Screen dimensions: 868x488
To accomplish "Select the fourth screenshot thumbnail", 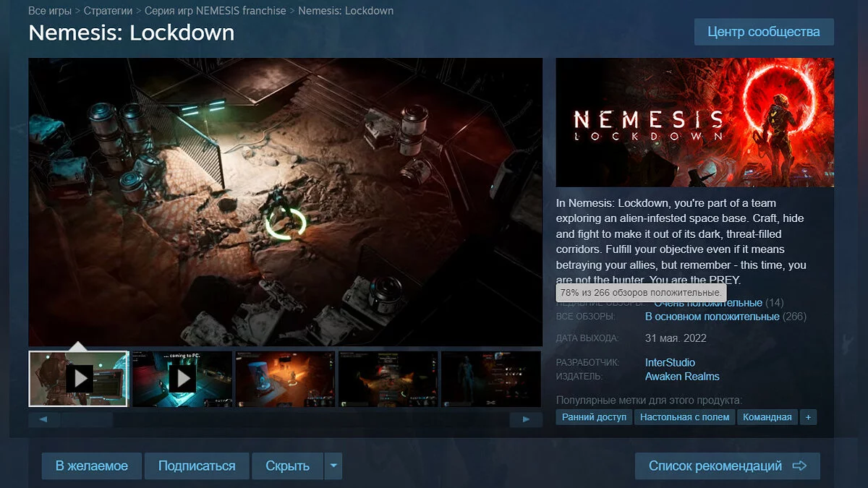I will tap(388, 378).
